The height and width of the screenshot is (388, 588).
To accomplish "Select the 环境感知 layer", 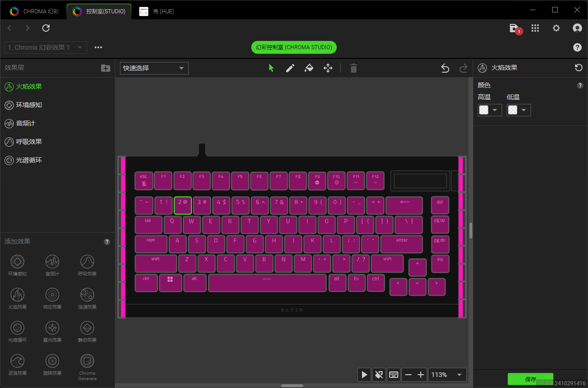I will click(57, 105).
